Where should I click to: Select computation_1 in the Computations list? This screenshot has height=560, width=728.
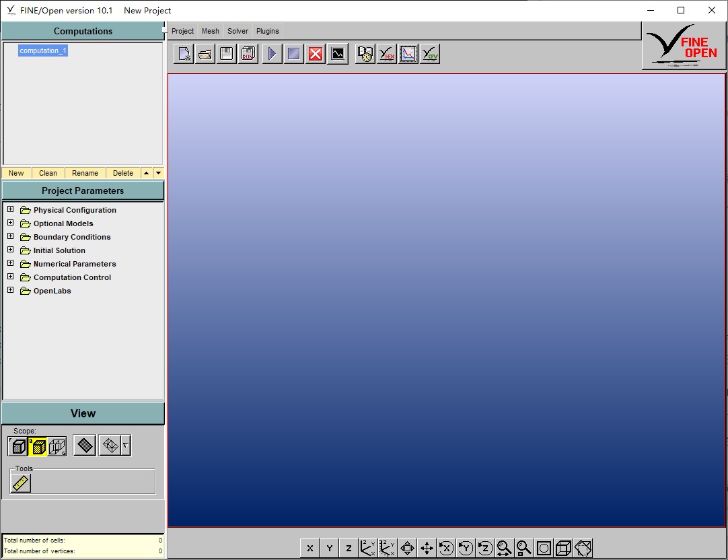(x=43, y=50)
